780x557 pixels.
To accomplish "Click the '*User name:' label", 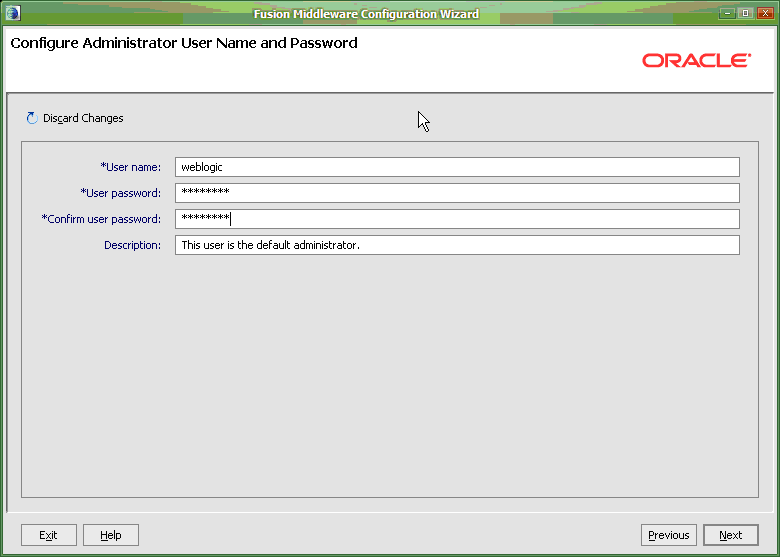I will (131, 167).
